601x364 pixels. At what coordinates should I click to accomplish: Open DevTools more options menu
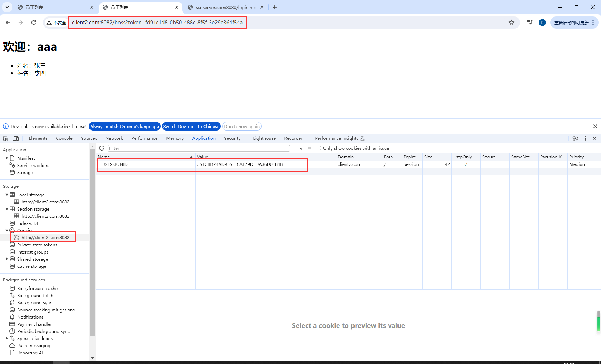coord(585,138)
